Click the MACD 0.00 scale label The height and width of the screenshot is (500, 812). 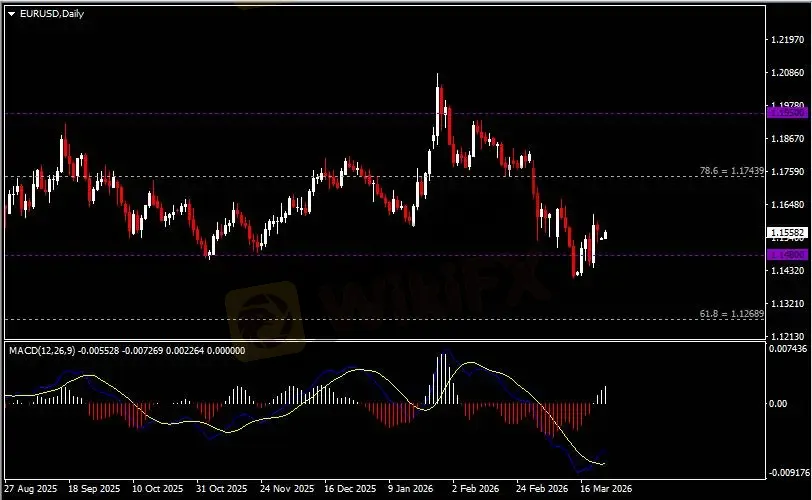click(x=779, y=404)
